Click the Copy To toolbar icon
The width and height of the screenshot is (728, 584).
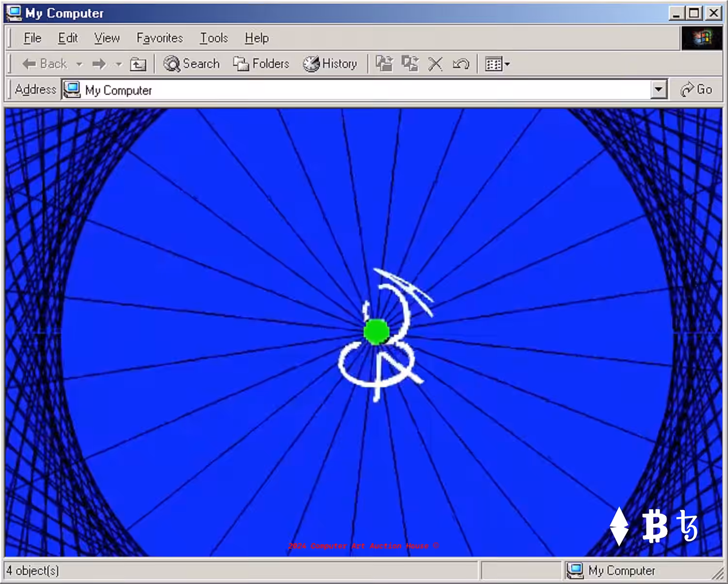410,64
